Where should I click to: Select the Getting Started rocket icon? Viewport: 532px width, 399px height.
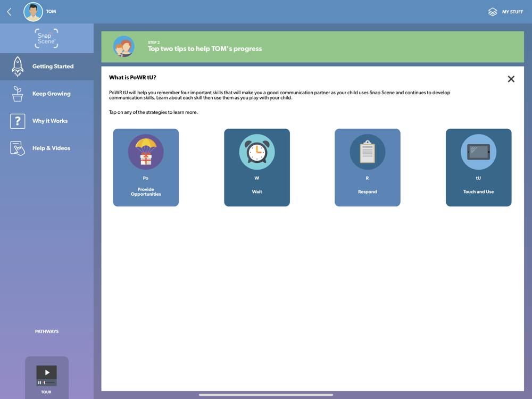[x=18, y=66]
